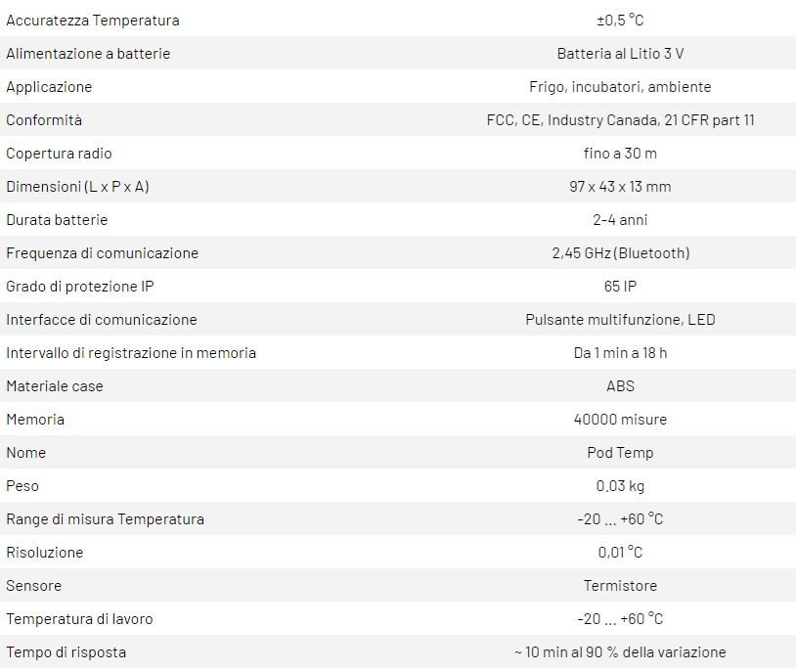The width and height of the screenshot is (796, 672).
Task: Click the Accuratezza Temperatura label
Action: pos(93,21)
